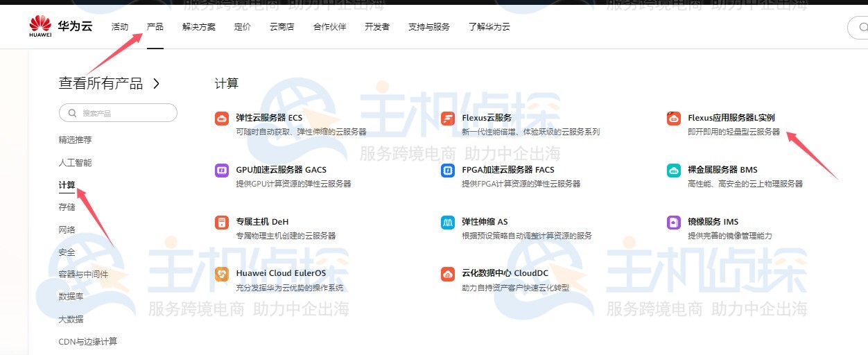Image resolution: width=868 pixels, height=355 pixels.
Task: Select the 精选推荐 category
Action: tap(76, 140)
